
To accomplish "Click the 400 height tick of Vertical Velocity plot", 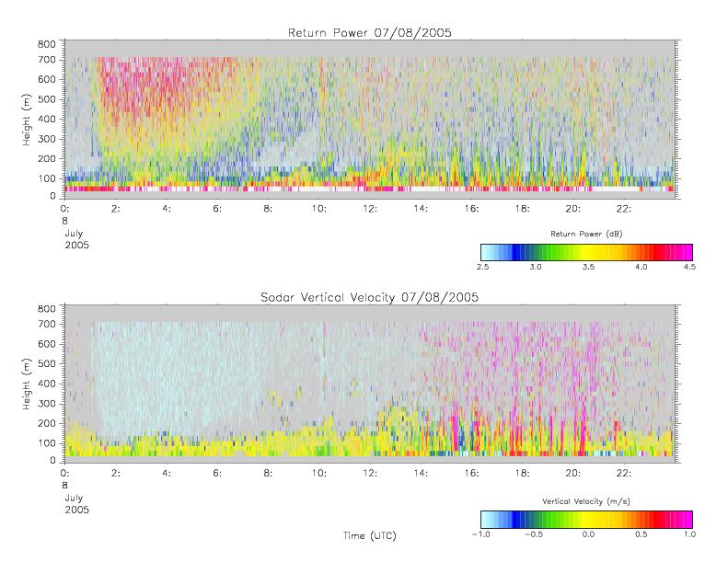I will (46, 384).
